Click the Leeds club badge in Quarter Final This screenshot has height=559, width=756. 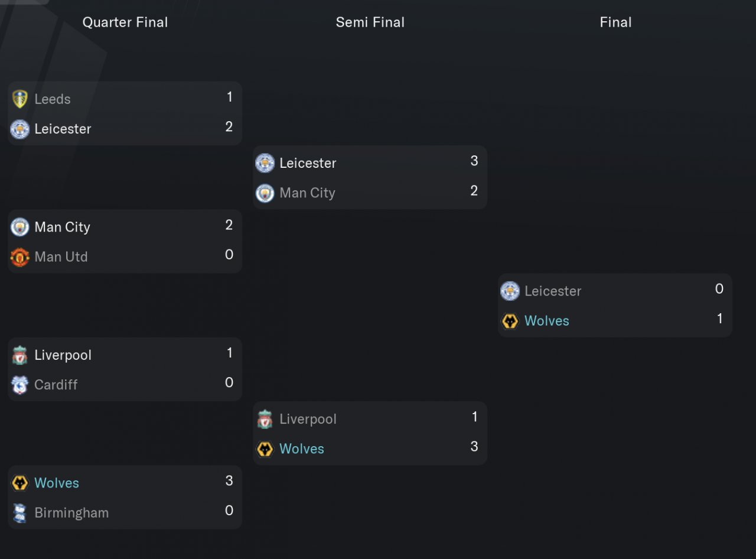20,99
